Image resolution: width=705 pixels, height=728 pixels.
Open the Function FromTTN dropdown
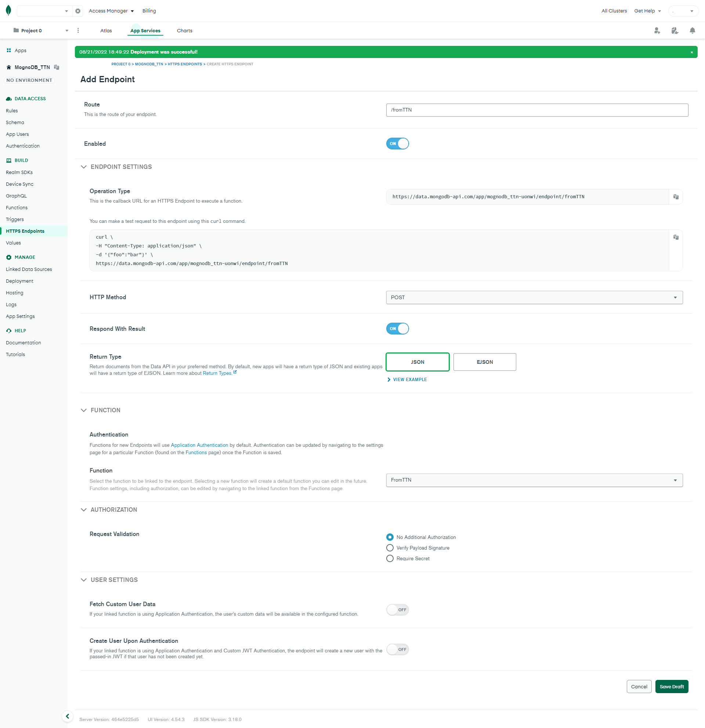[534, 480]
